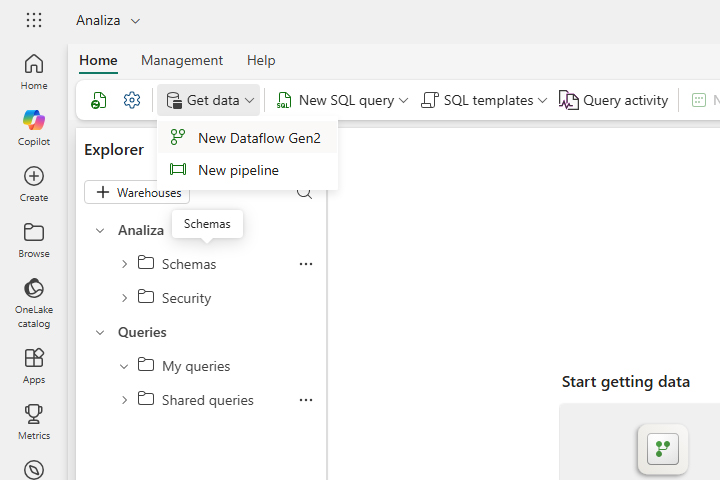
Task: Click the Create plus icon
Action: coord(34,176)
